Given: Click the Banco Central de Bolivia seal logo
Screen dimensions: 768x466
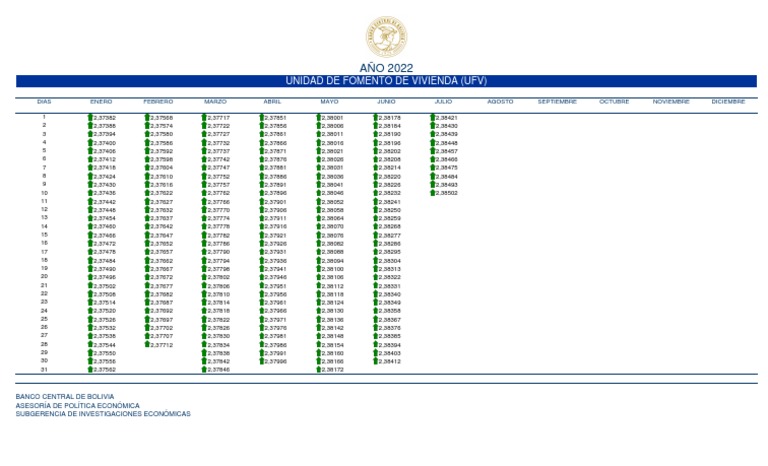Looking at the screenshot, I should tap(386, 35).
